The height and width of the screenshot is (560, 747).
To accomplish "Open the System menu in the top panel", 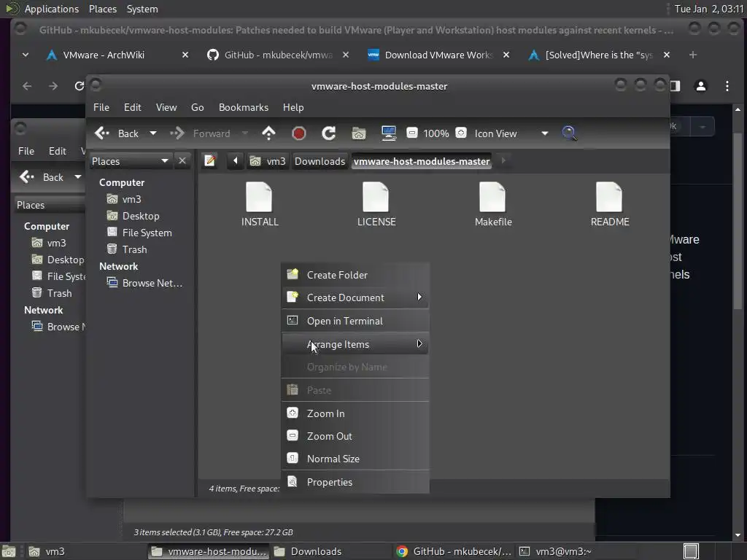I will pos(142,9).
